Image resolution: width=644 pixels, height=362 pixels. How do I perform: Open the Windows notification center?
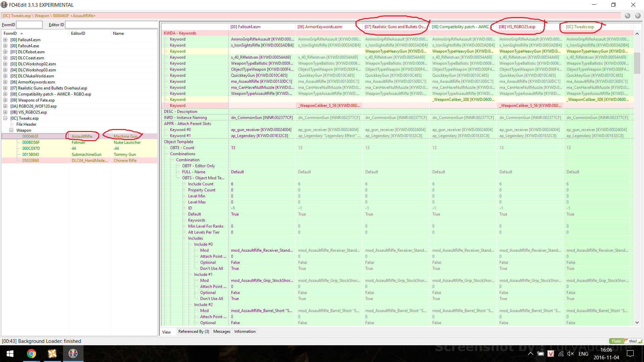pos(630,354)
